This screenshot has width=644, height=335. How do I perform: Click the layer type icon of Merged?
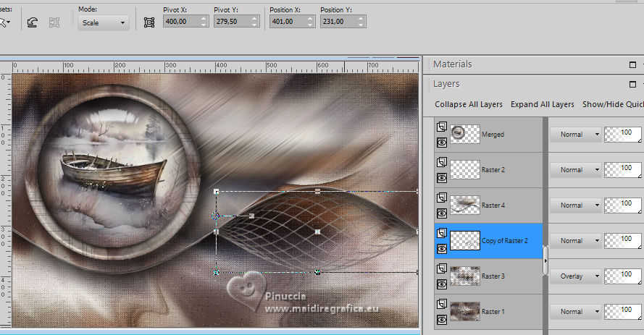(442, 127)
